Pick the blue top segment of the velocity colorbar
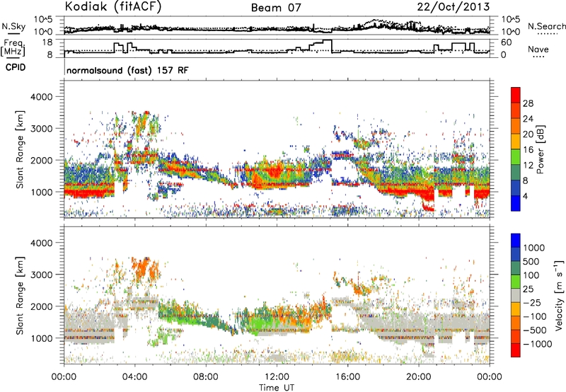 tap(516, 240)
